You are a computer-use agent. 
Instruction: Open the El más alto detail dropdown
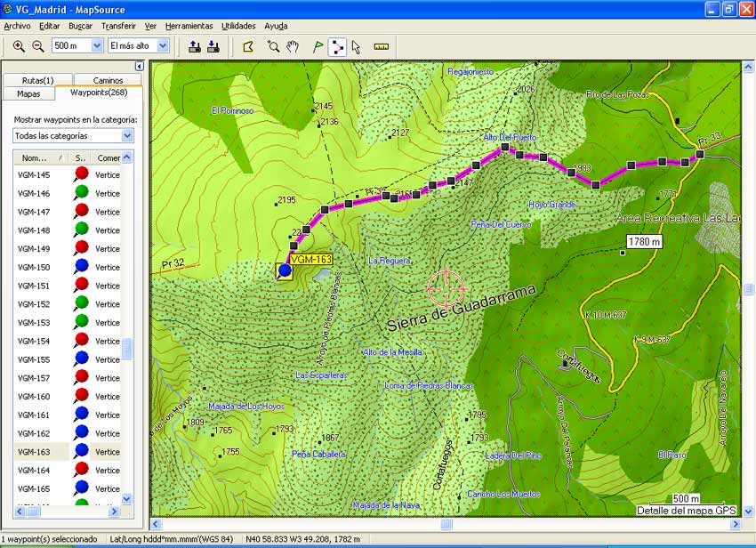pyautogui.click(x=163, y=46)
